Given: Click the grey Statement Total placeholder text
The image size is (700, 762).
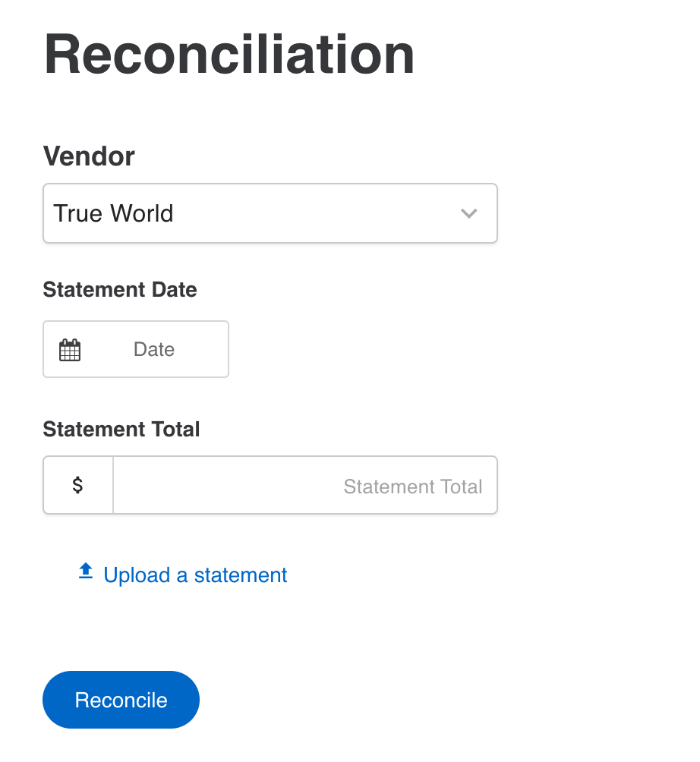Looking at the screenshot, I should tap(413, 486).
